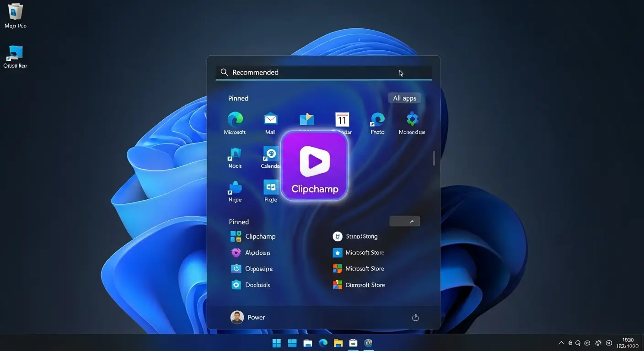This screenshot has height=351, width=644.
Task: Click the small arrow button beside lower Pinned
Action: coord(404,221)
